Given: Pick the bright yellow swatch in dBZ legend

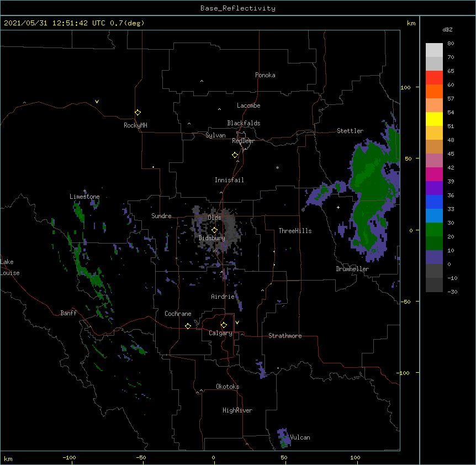Looking at the screenshot, I should [x=434, y=119].
